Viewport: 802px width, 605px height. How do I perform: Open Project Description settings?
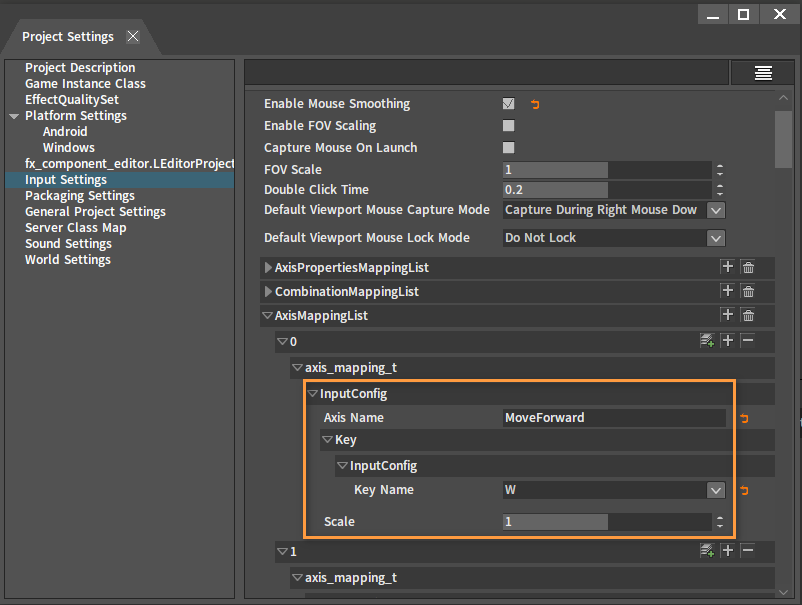point(80,68)
